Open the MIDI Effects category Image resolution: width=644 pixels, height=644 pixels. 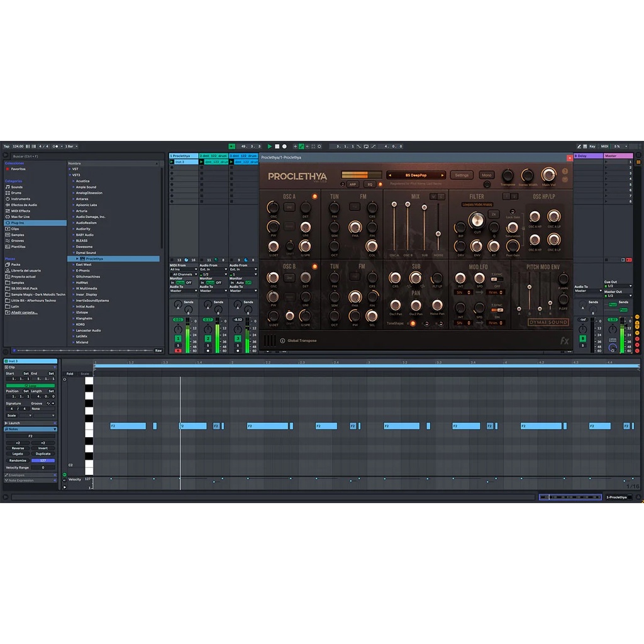(21, 211)
